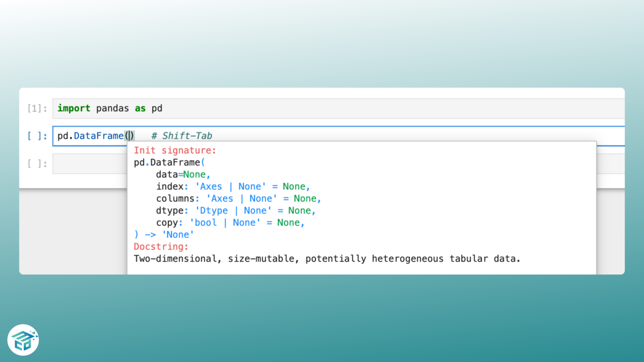Click 'pd.DataFrame(' line inside the tooltip
The height and width of the screenshot is (362, 644).
169,162
